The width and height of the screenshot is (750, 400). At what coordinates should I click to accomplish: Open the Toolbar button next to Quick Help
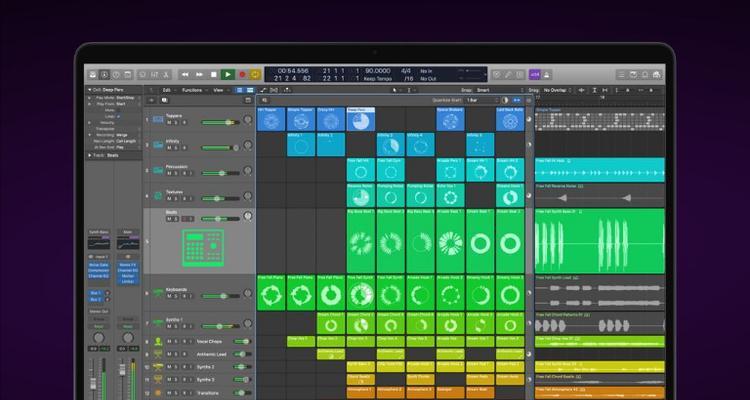pyautogui.click(x=127, y=75)
